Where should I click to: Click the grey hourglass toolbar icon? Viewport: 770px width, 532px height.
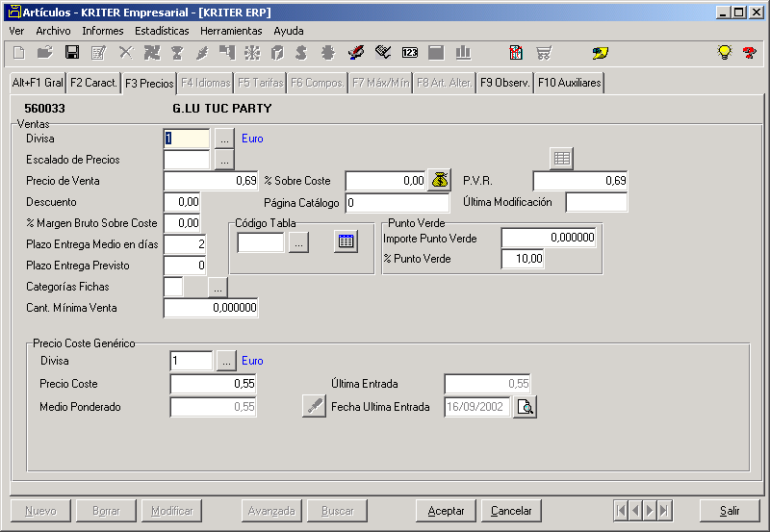pyautogui.click(x=177, y=53)
